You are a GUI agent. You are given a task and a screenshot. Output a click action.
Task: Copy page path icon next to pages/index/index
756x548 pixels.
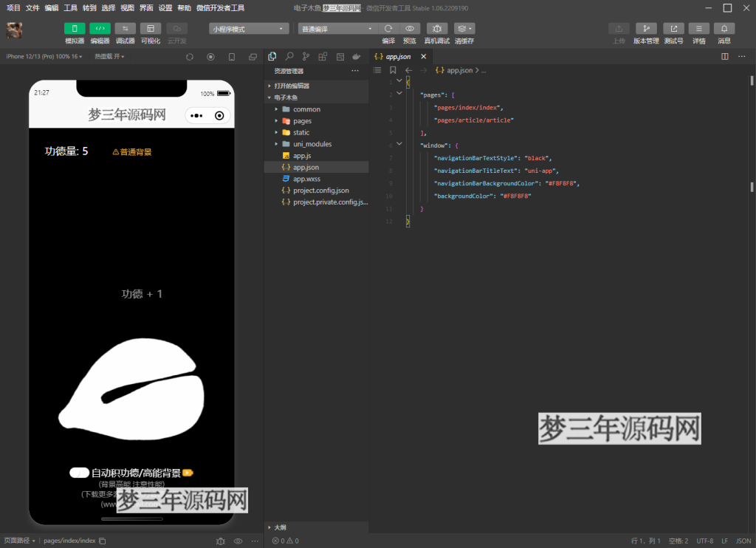pyautogui.click(x=103, y=541)
